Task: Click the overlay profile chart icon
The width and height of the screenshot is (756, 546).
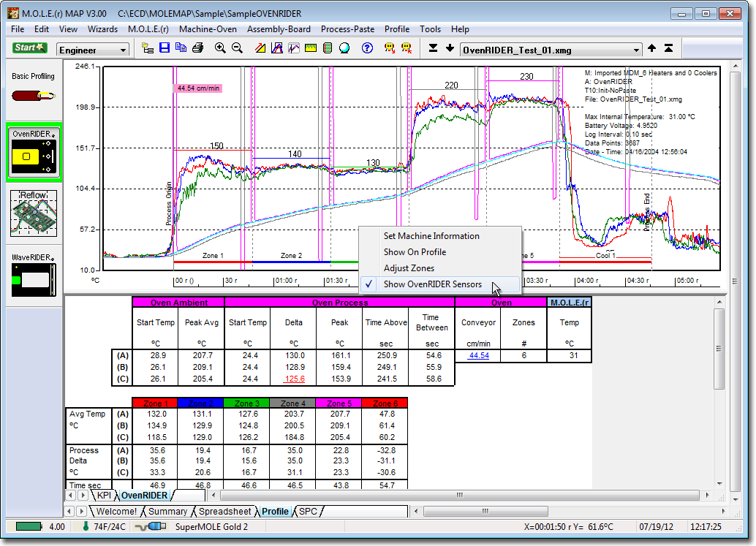Action: pyautogui.click(x=294, y=48)
